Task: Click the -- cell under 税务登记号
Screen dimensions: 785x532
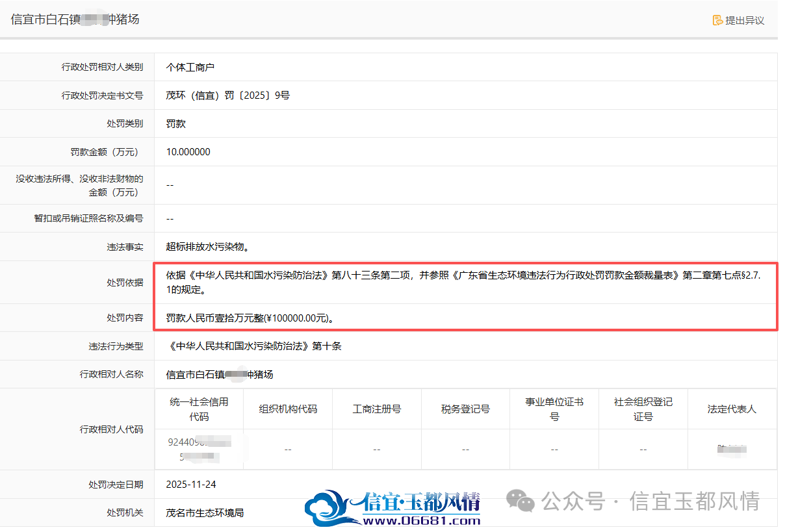Action: coord(465,450)
